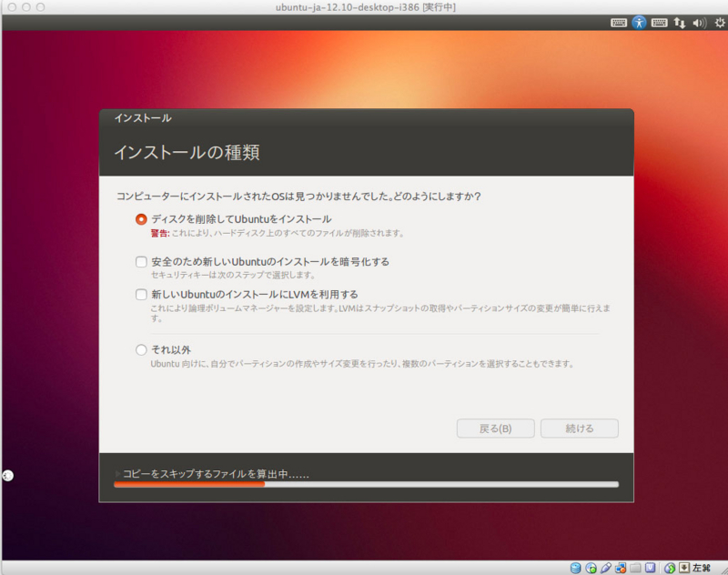Click VirtualBox network adapters status icon
Image resolution: width=728 pixels, height=575 pixels.
coord(621,568)
